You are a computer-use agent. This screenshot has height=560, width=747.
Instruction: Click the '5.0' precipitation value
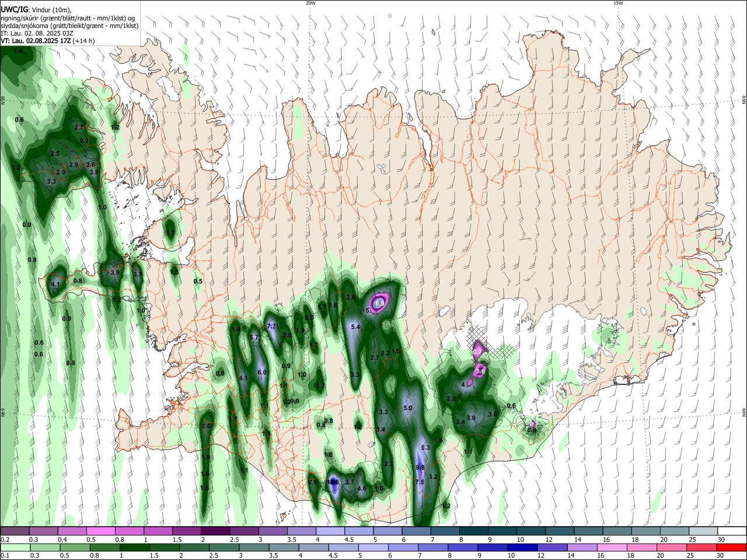tap(408, 408)
